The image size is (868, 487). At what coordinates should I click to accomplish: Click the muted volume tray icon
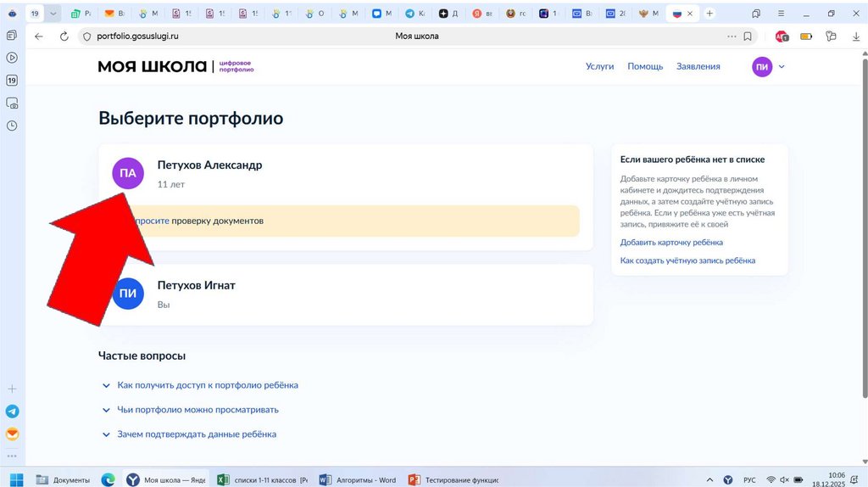(784, 480)
